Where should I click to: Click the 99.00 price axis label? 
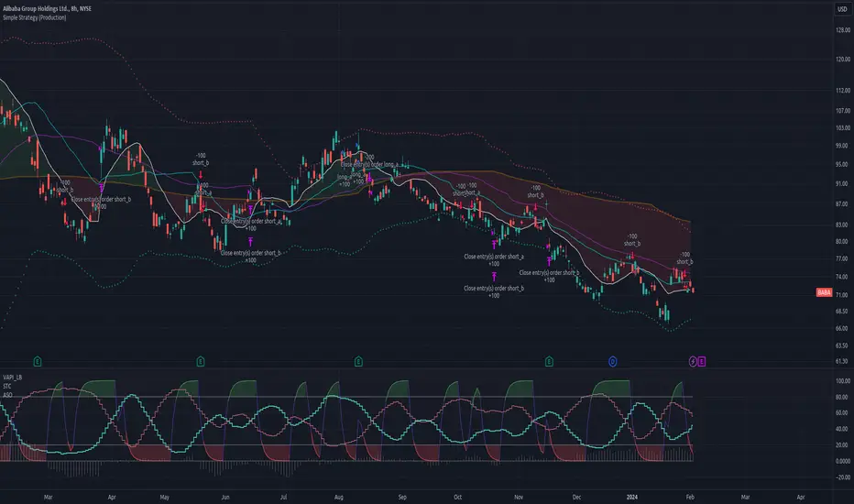click(x=843, y=146)
